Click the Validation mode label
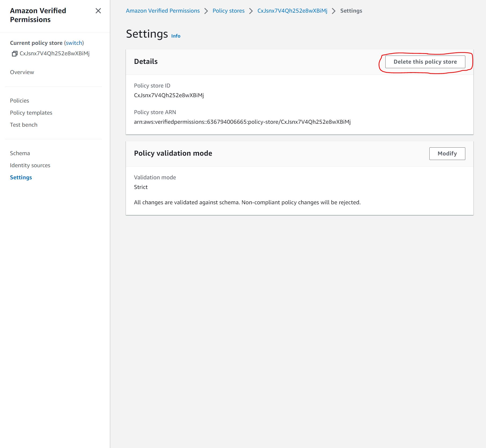 click(155, 177)
